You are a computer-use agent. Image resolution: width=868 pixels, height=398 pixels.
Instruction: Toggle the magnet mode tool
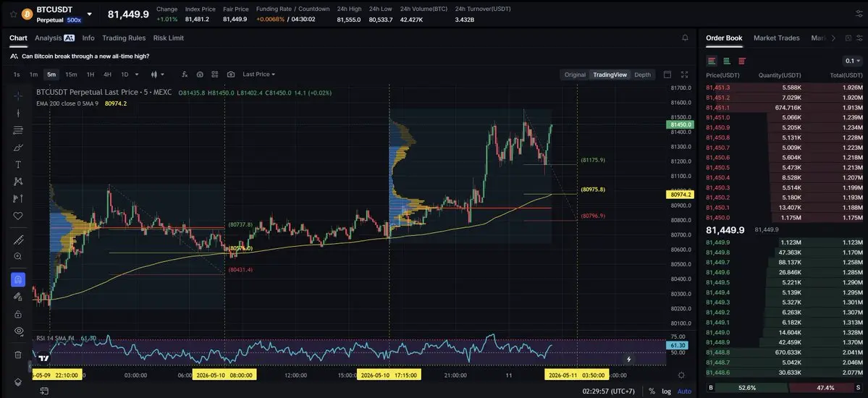coord(18,279)
